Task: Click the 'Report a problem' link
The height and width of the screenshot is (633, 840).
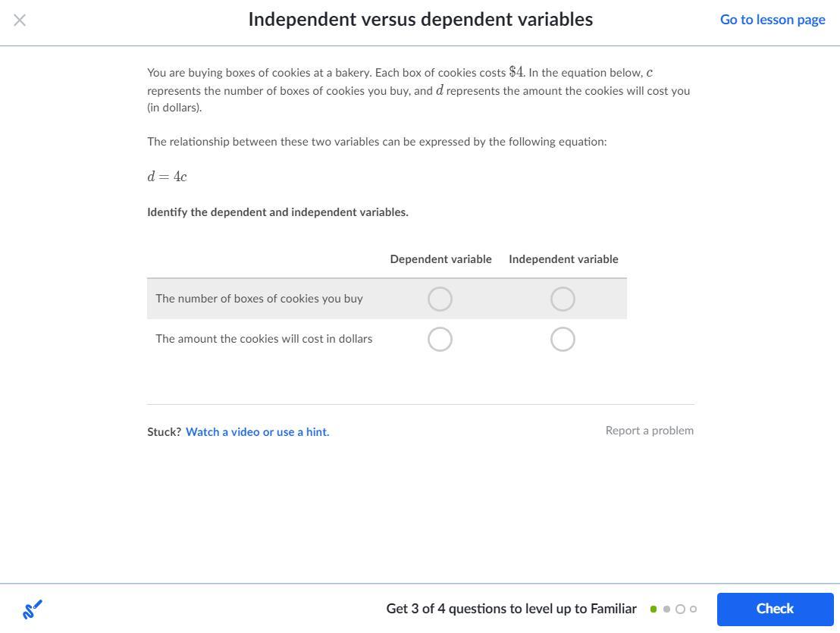Action: pyautogui.click(x=649, y=431)
